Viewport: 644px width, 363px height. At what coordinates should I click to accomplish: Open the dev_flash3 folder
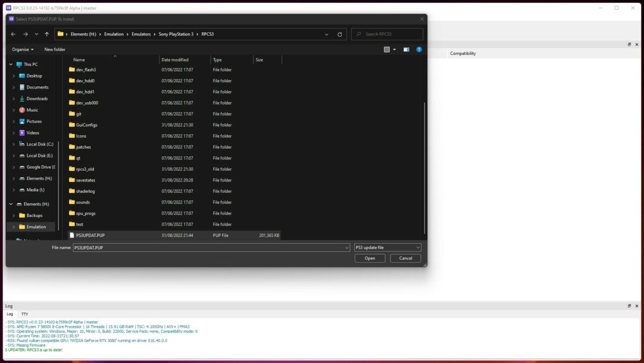86,70
